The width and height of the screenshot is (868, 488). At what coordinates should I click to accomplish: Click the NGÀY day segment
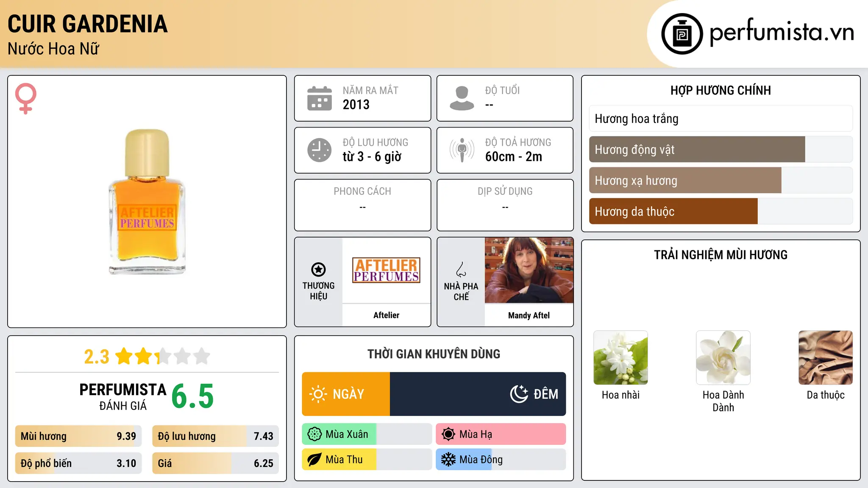(x=346, y=394)
